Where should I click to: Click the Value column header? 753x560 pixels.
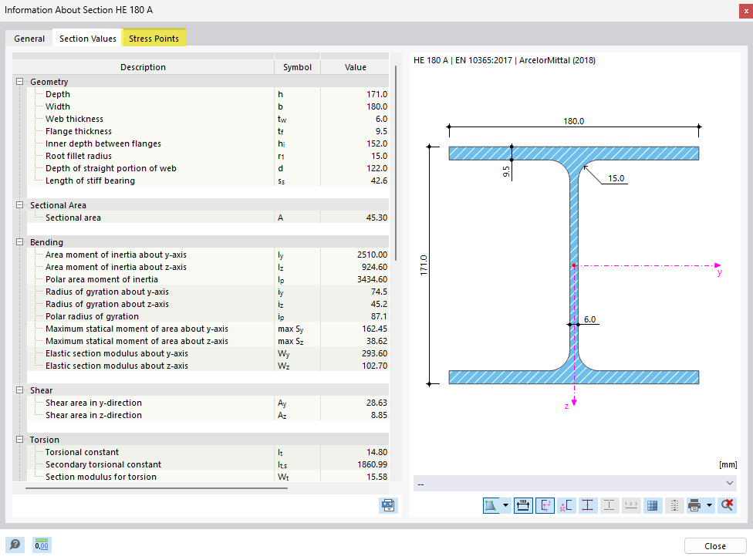click(356, 67)
